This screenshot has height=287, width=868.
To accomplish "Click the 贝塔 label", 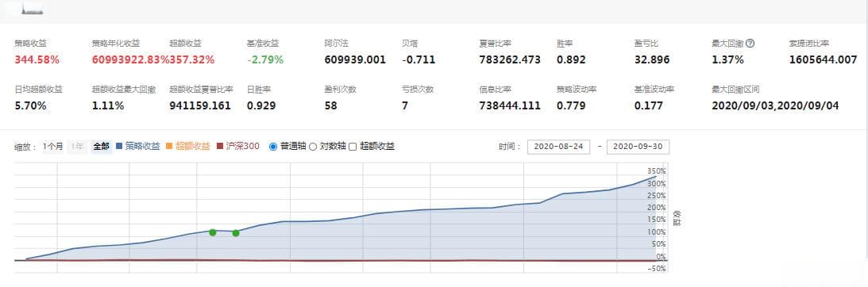I will click(410, 43).
